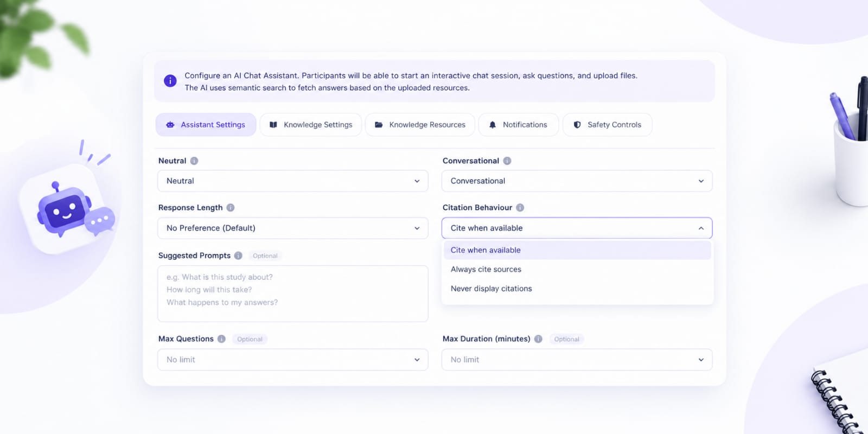This screenshot has width=868, height=434.
Task: Click the up chevron in Citation Behaviour field
Action: coord(701,228)
